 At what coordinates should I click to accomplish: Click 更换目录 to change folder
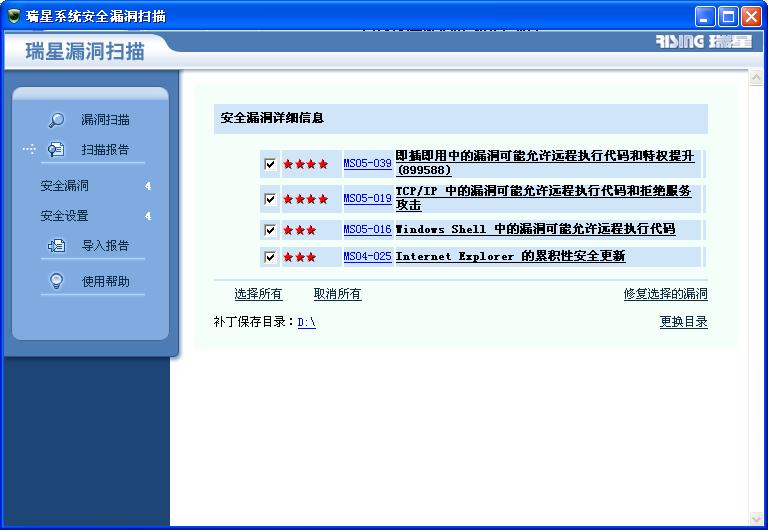click(684, 322)
